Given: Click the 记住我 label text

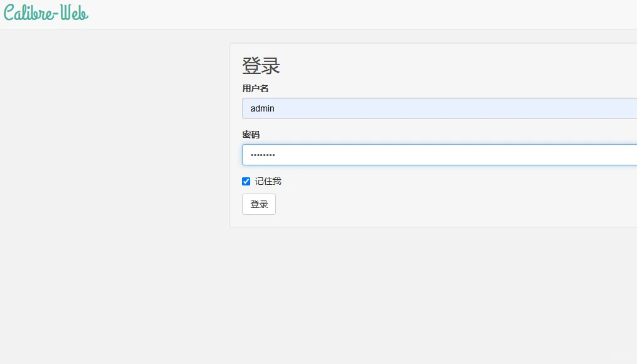Looking at the screenshot, I should pyautogui.click(x=268, y=182).
